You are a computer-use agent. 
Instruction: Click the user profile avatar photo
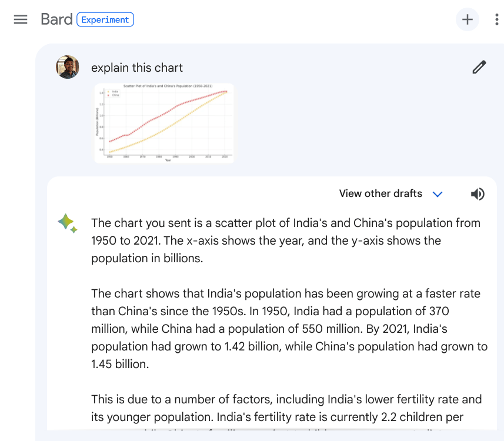(68, 67)
